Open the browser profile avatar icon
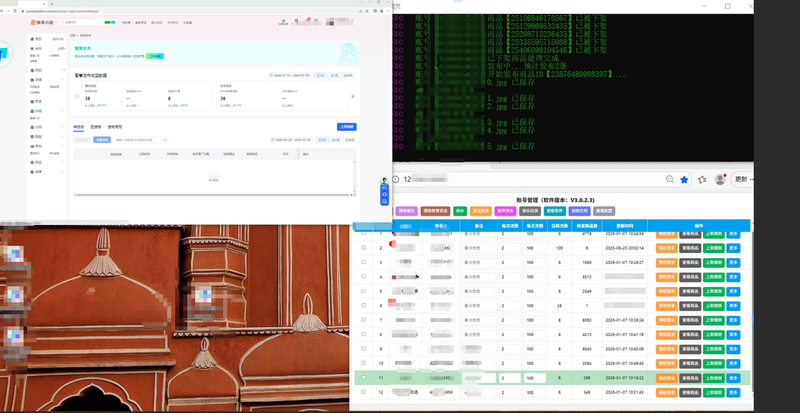Viewport: 800px width, 413px height. tap(720, 180)
